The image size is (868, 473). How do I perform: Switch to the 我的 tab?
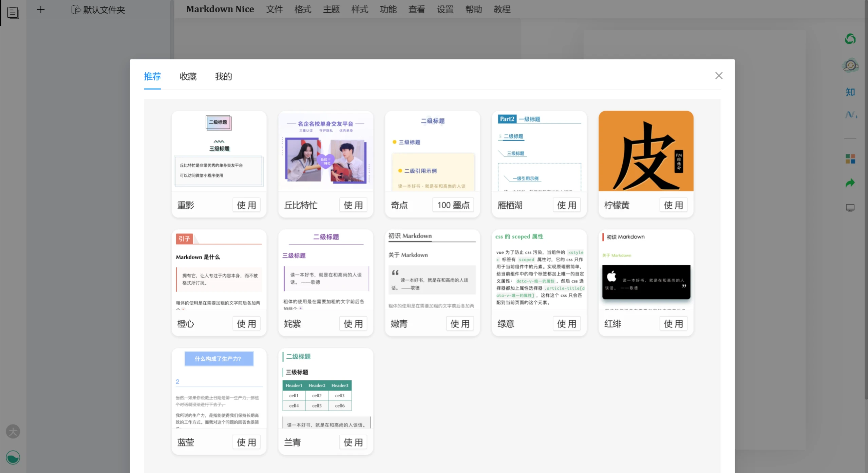[x=223, y=77]
